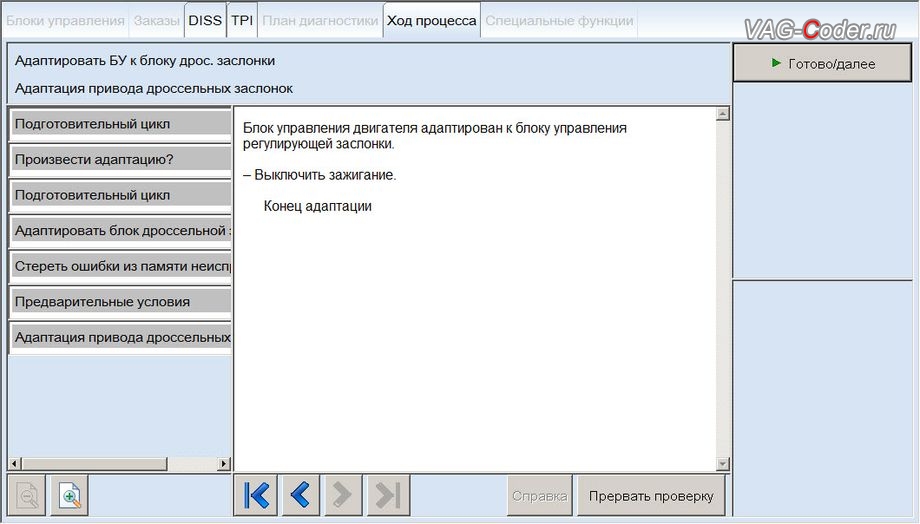Select Адаптация привода дроссельных step in list
The height and width of the screenshot is (524, 920).
coord(120,337)
